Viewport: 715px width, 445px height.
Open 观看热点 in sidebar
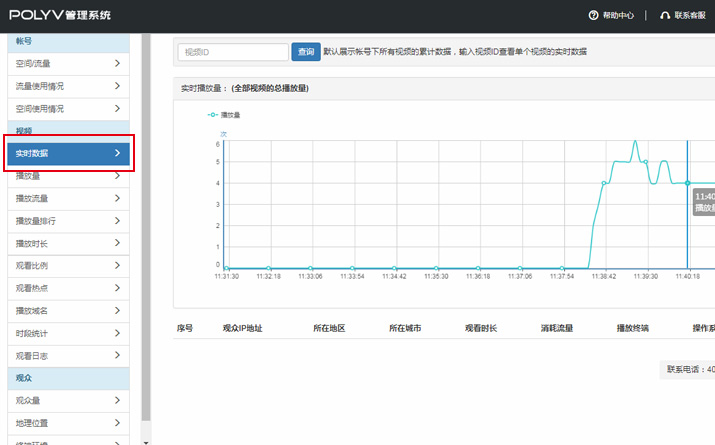pos(67,288)
